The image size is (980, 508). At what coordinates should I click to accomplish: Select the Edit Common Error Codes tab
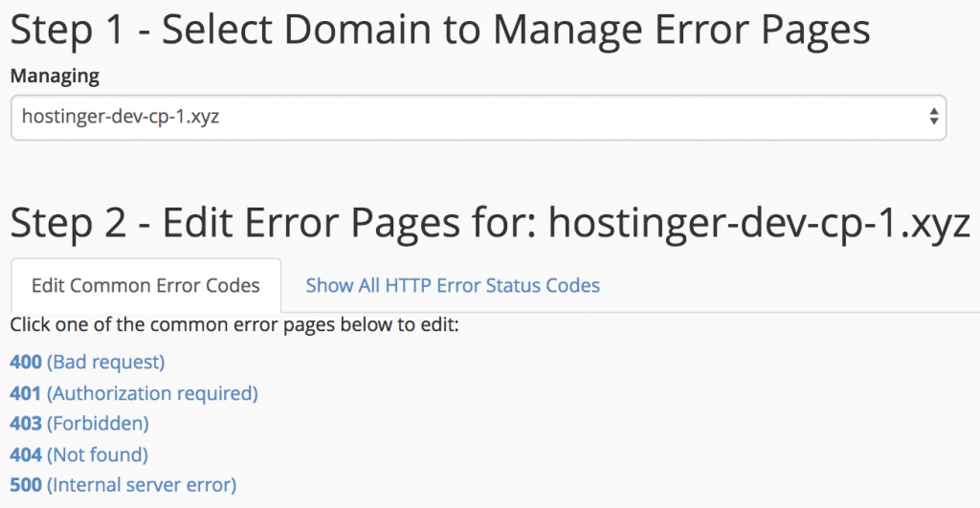[145, 285]
